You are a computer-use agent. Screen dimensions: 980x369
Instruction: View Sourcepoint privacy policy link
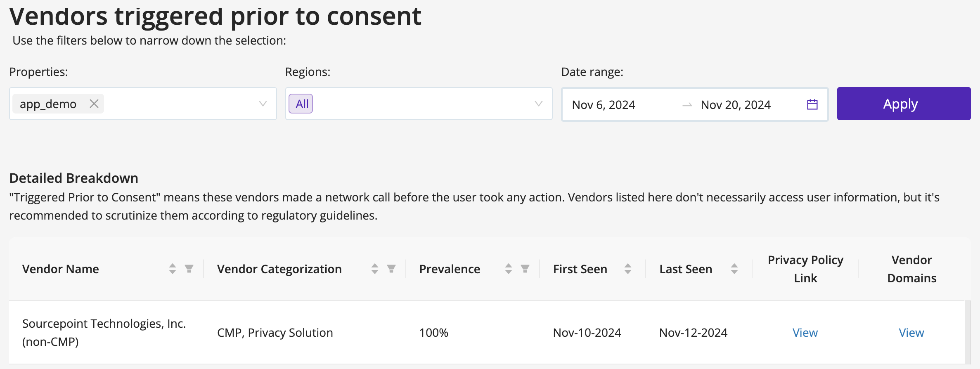(805, 333)
